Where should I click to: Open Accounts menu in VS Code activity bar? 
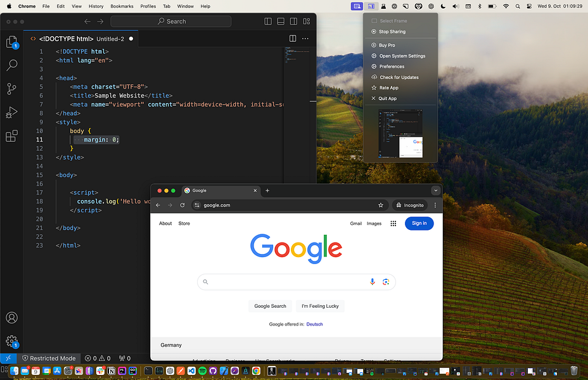coord(11,318)
